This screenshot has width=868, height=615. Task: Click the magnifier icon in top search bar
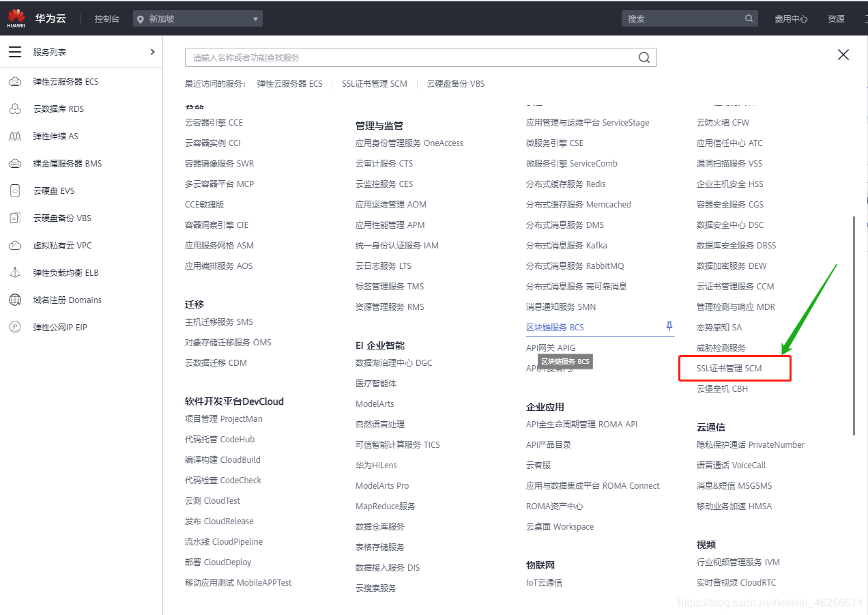749,19
